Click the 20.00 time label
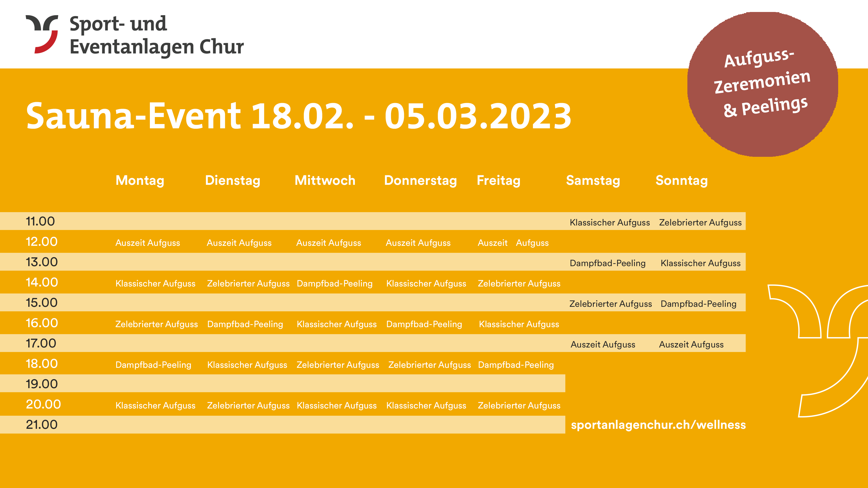Screen dimensions: 868x488 [43, 404]
